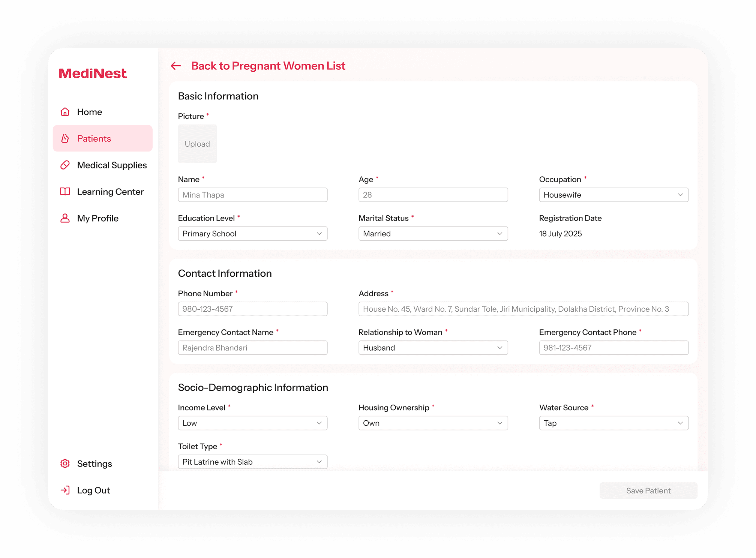
Task: Open the Water Source dropdown
Action: (613, 423)
